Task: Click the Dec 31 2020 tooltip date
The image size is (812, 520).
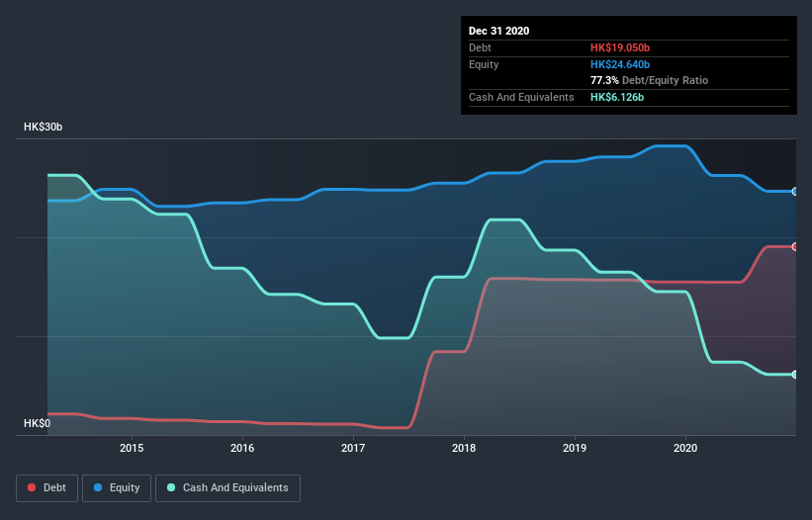Action: (498, 31)
